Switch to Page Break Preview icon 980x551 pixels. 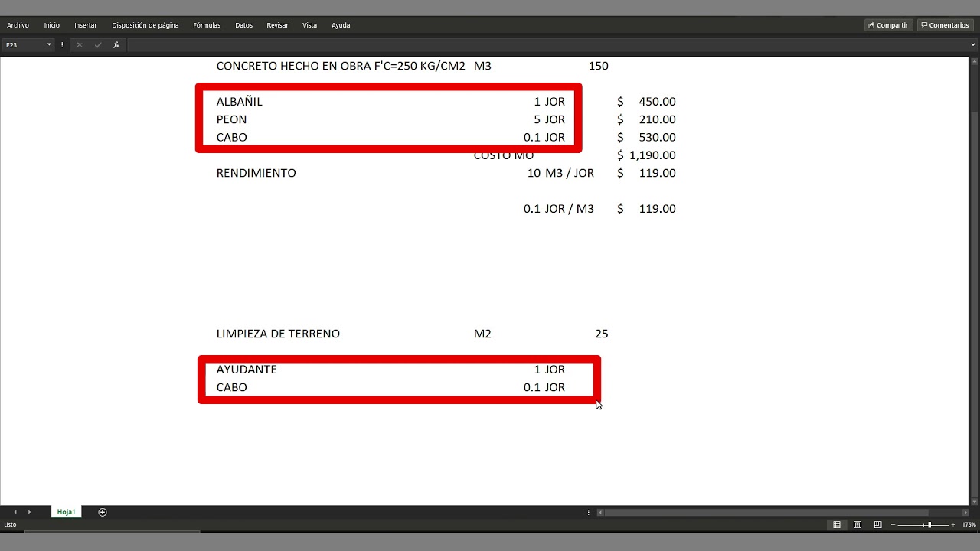877,525
